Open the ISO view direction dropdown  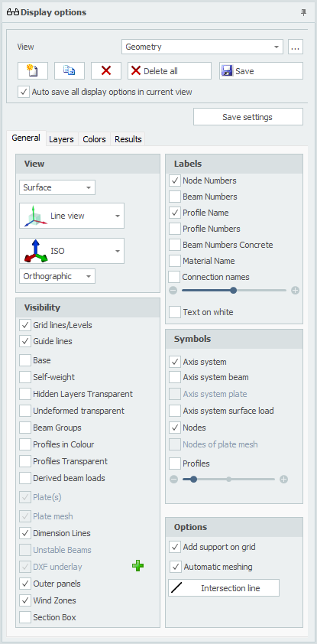point(72,251)
